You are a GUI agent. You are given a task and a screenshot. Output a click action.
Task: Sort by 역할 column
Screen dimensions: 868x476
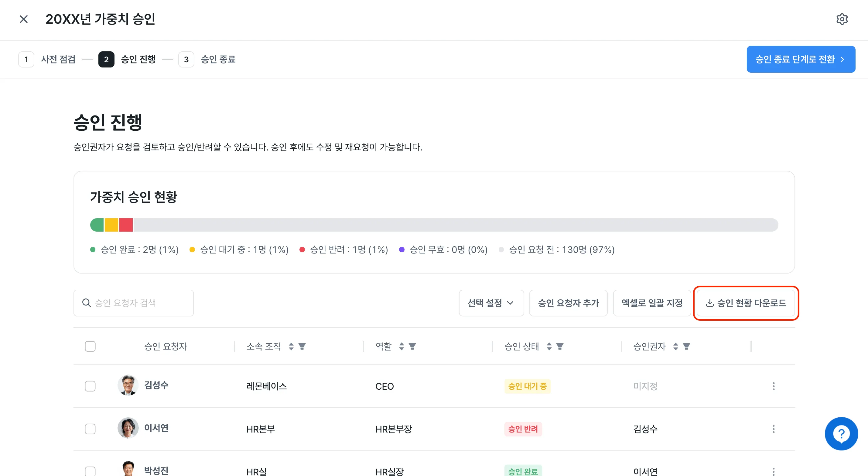coord(401,347)
